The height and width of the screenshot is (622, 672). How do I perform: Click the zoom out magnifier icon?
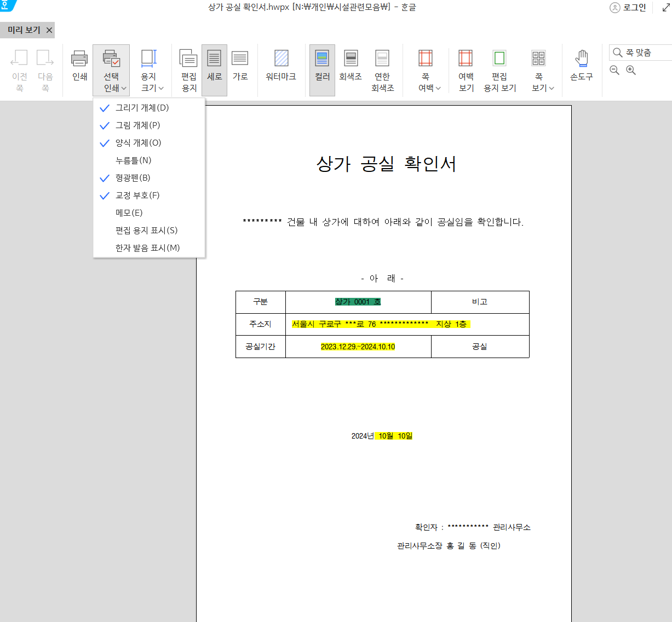click(x=614, y=70)
